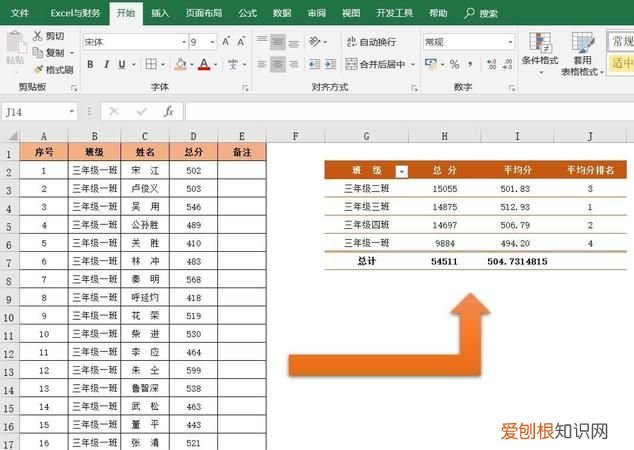Click the 搜索 (Search) box in the ribbon

point(481,13)
